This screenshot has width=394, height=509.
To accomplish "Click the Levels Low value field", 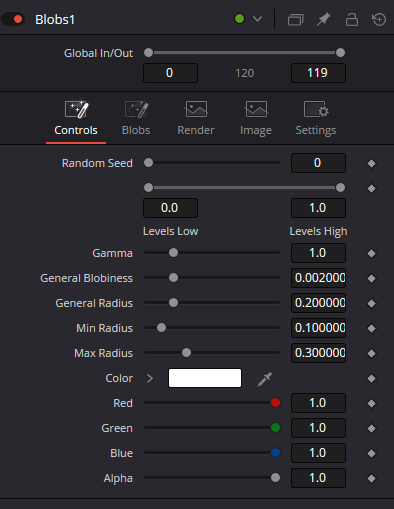I will point(170,208).
